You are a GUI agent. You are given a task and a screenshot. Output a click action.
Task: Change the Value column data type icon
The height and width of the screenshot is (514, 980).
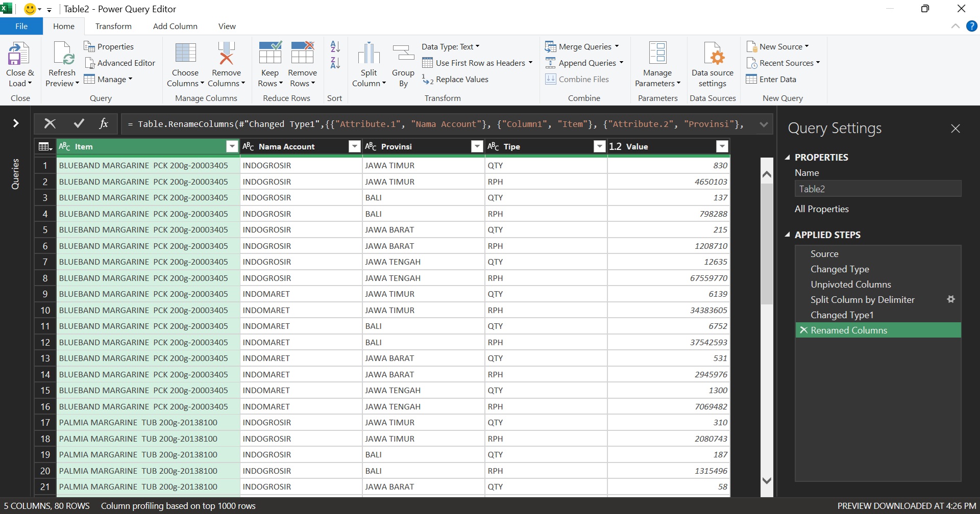tap(615, 147)
